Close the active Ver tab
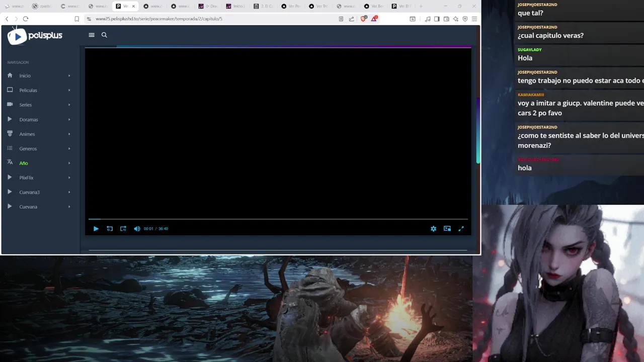Image resolution: width=644 pixels, height=362 pixels. [x=133, y=6]
